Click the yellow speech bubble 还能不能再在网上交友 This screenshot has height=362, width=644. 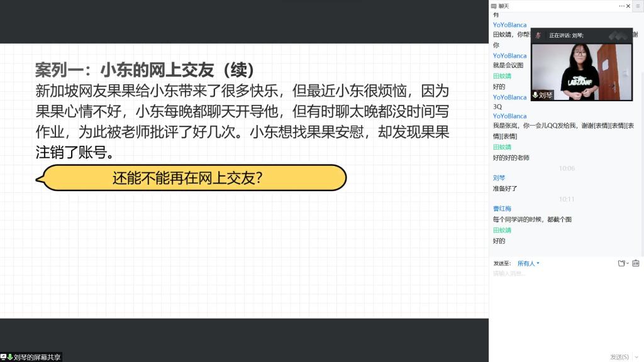(191, 178)
